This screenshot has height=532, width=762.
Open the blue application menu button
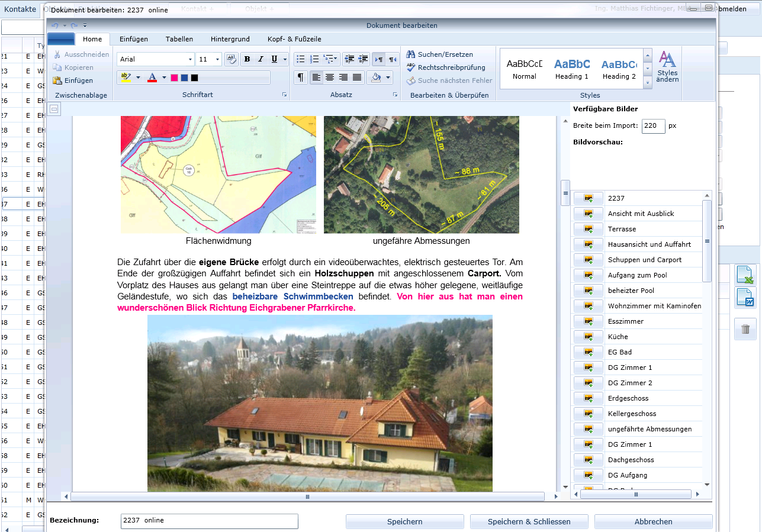(60, 39)
